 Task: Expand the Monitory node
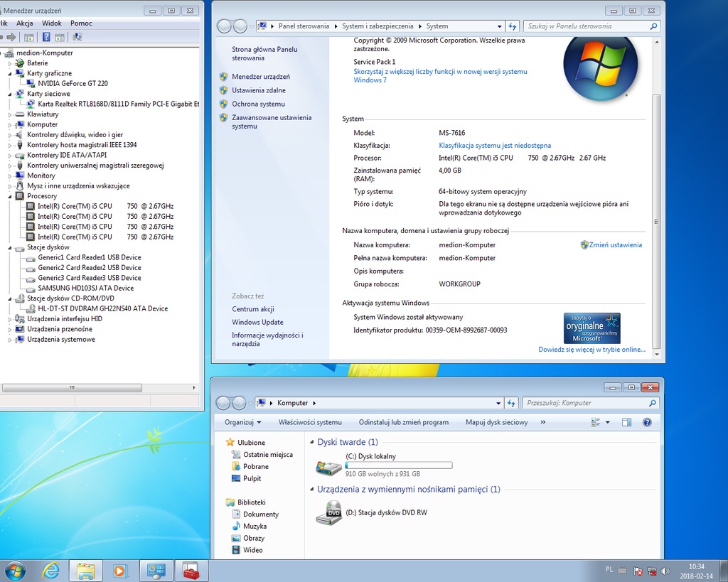(x=10, y=176)
